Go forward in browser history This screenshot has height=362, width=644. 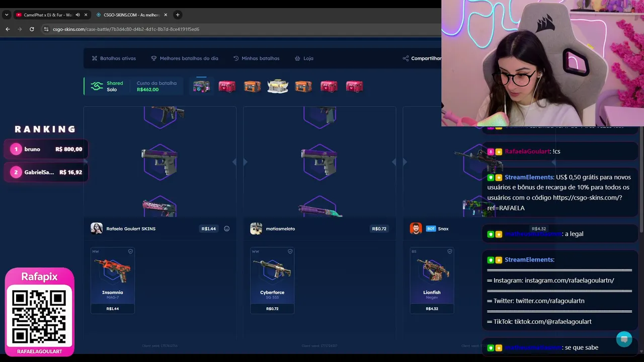pos(20,29)
